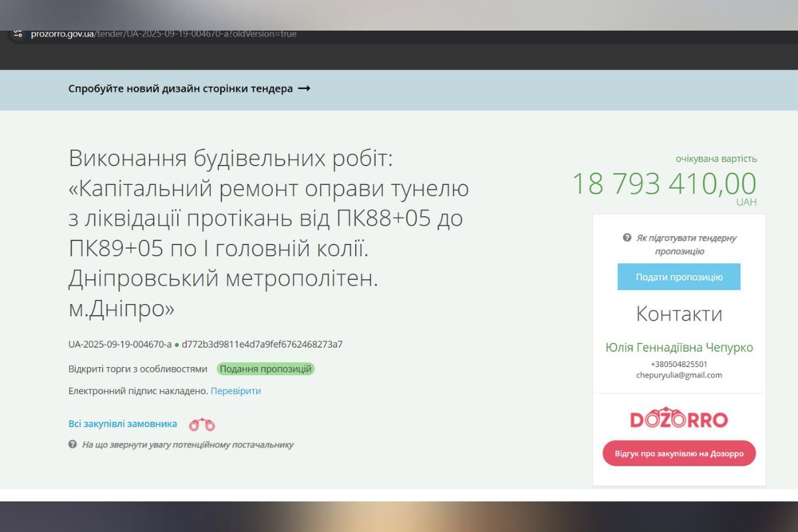The image size is (798, 532).
Task: Click the phone number +380504825501
Action: (x=680, y=363)
